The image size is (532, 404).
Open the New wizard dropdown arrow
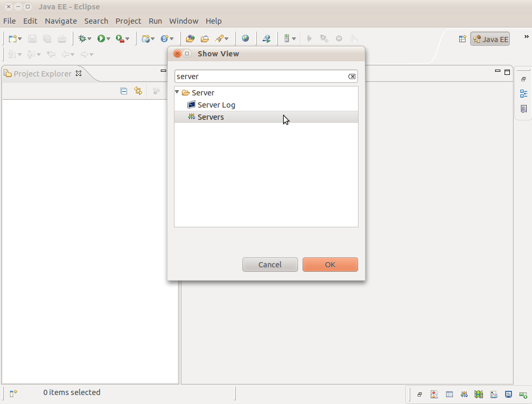point(20,39)
